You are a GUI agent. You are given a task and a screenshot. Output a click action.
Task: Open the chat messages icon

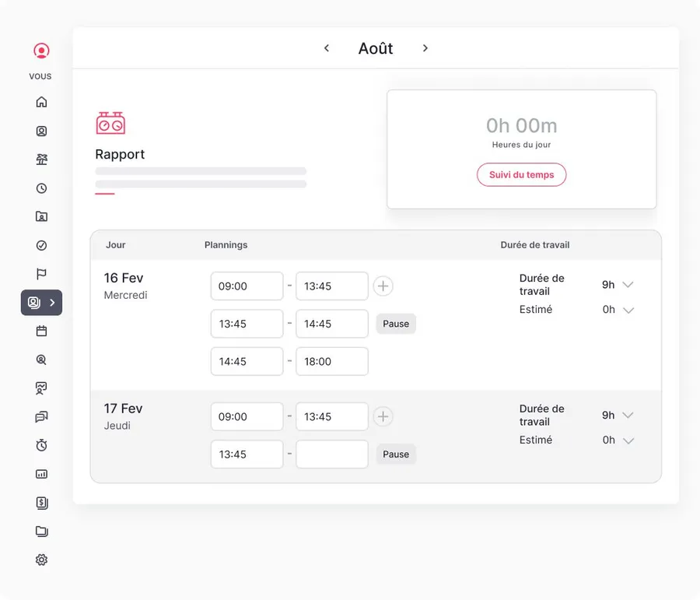click(x=41, y=417)
